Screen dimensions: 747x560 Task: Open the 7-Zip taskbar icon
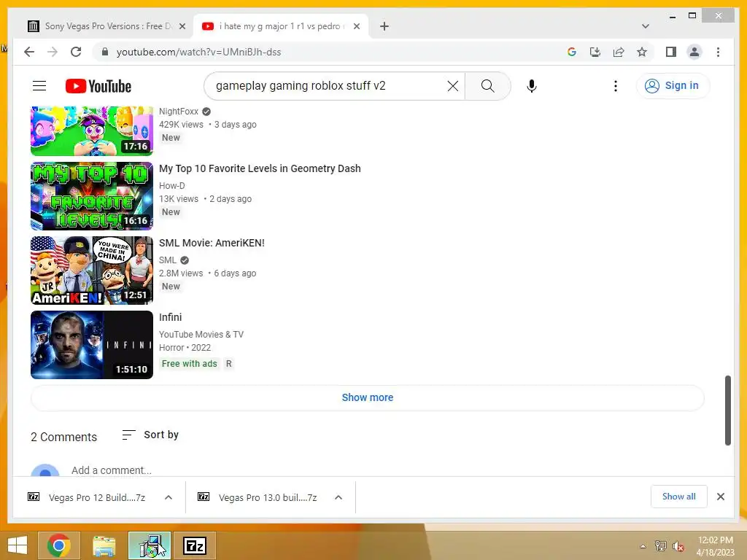coord(195,545)
